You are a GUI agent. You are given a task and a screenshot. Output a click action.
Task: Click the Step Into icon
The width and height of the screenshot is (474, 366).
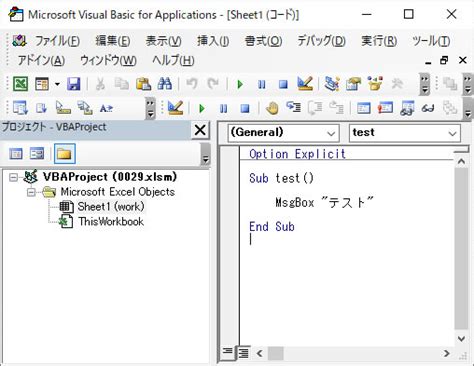[294, 108]
